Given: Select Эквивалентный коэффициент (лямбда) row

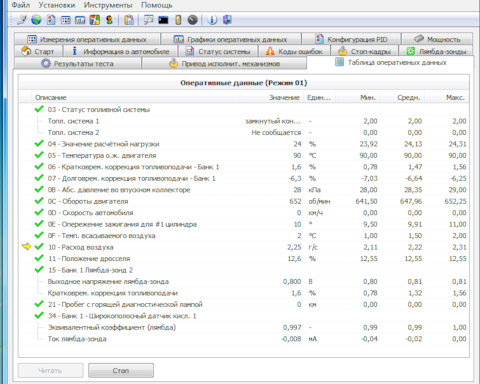Looking at the screenshot, I should coord(244,327).
